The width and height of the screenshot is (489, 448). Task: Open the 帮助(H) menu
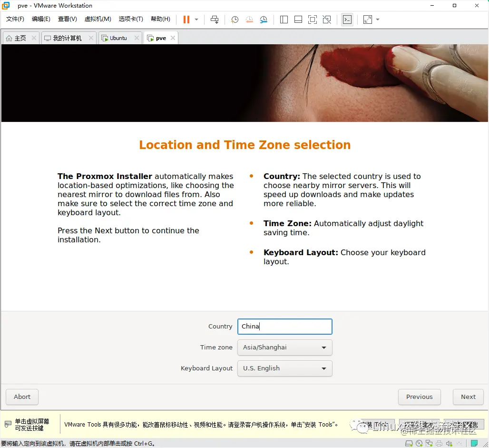(x=160, y=19)
